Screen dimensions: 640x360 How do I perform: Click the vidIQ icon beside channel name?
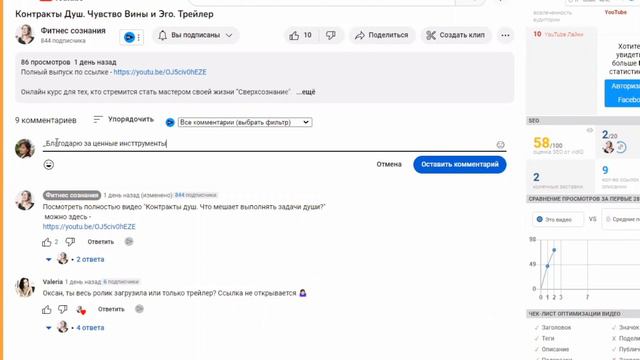[129, 38]
